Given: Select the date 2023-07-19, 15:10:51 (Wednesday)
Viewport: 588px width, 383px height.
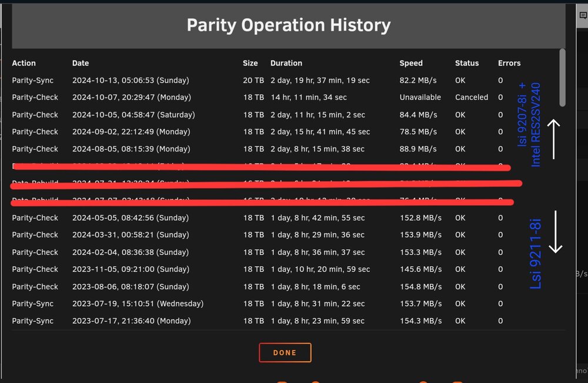Looking at the screenshot, I should (x=138, y=304).
